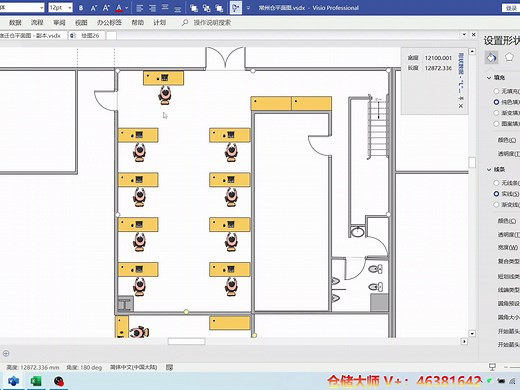This screenshot has height=390, width=520.
Task: Open effects pentagon tab in format pane
Action: click(x=509, y=57)
